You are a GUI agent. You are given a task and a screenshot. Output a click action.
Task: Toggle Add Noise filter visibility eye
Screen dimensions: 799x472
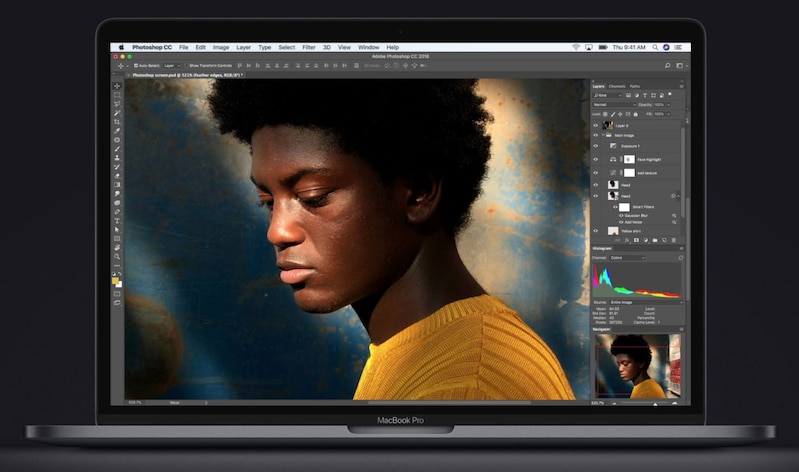click(x=621, y=222)
